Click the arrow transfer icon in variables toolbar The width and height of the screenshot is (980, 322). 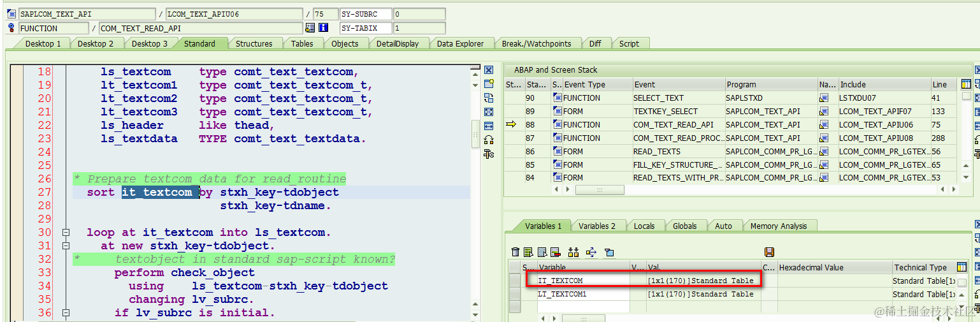pyautogui.click(x=591, y=252)
